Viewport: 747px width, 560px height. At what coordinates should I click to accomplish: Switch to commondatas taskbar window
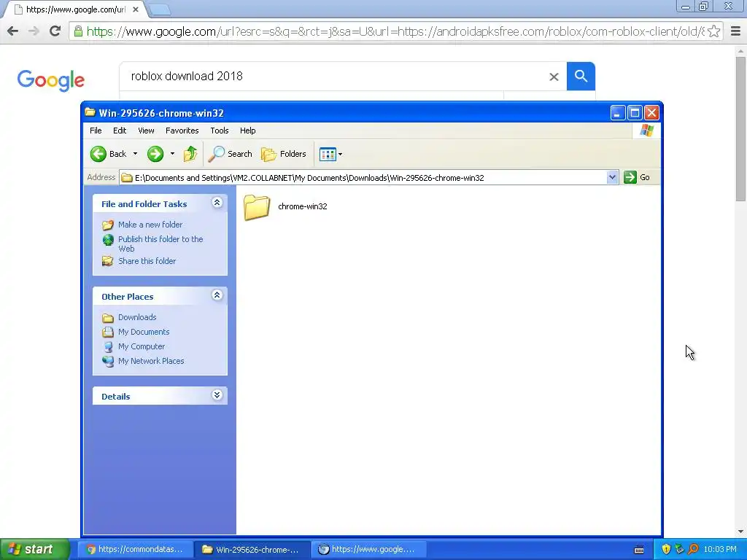click(x=135, y=549)
